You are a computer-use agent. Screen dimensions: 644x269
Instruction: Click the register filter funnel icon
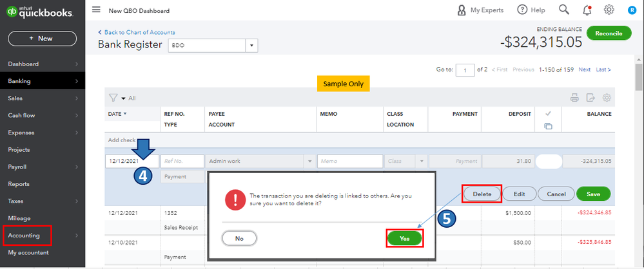(x=113, y=98)
